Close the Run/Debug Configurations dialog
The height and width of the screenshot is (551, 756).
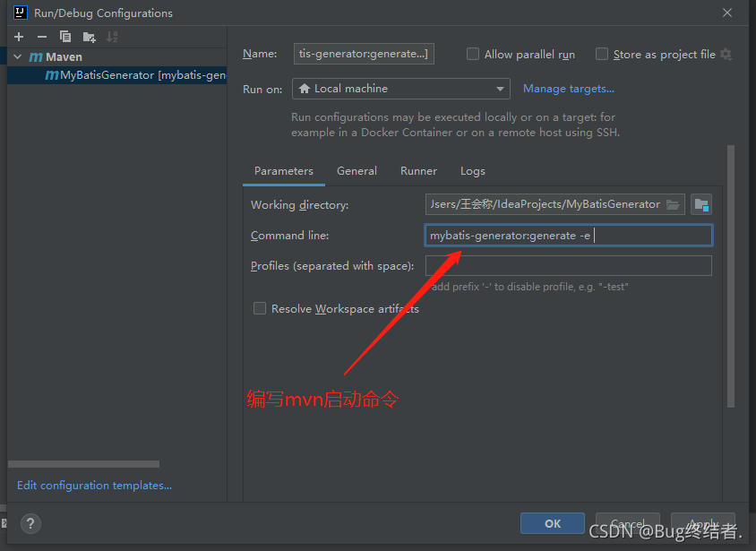[x=727, y=13]
